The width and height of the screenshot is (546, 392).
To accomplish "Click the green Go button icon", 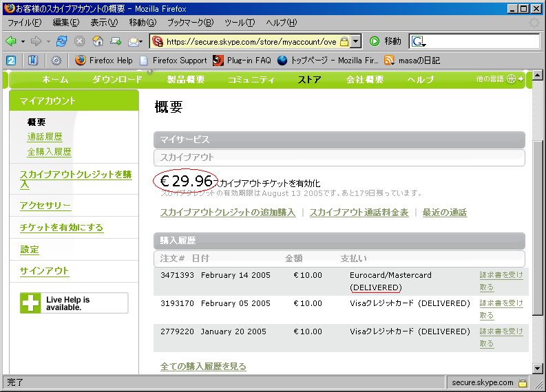I will pyautogui.click(x=375, y=41).
